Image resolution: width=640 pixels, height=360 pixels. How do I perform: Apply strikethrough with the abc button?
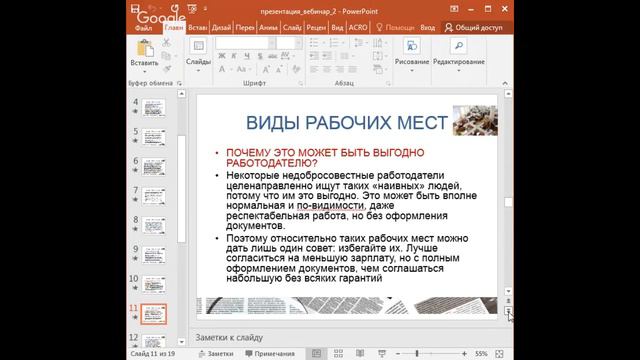[x=273, y=56]
